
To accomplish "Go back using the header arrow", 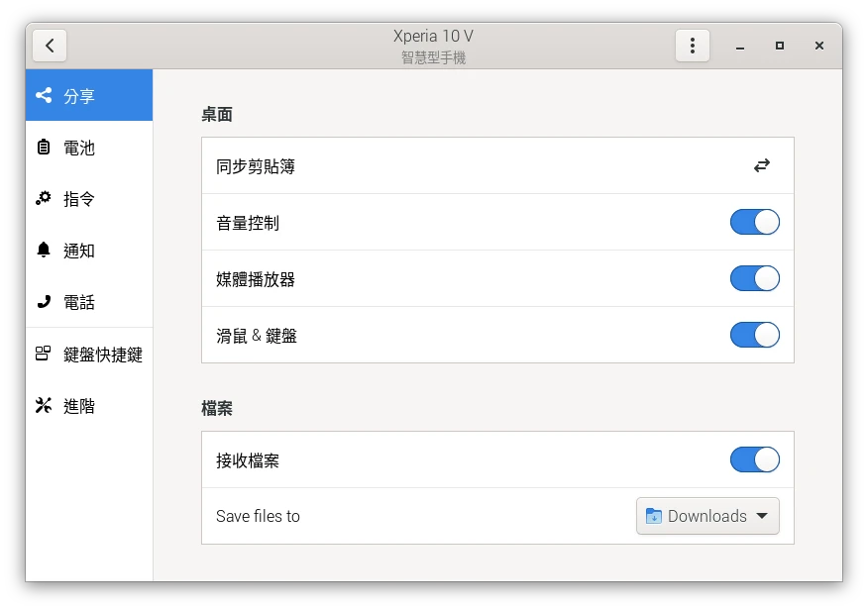I will point(50,46).
